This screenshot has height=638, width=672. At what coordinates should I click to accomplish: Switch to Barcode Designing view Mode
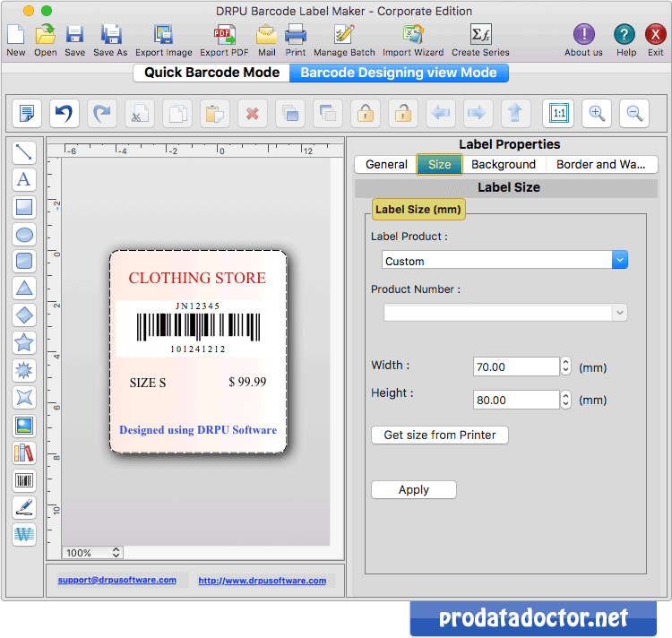[399, 73]
